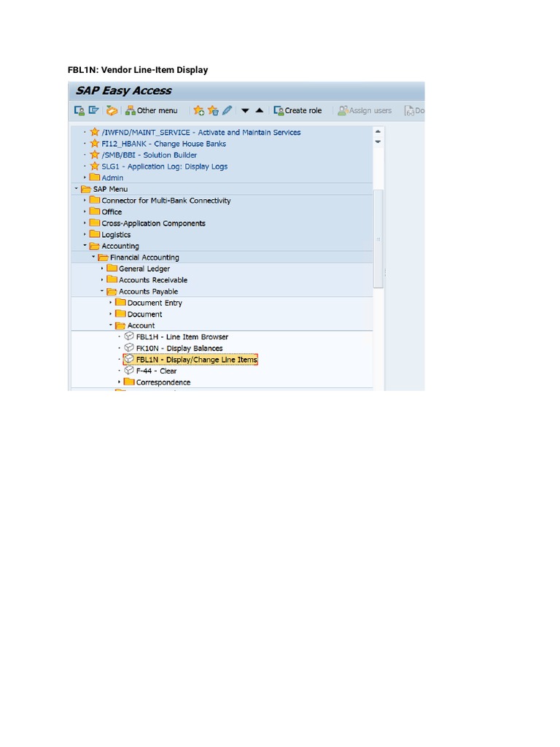Click the SAP menu toolbar icon

[x=94, y=111]
